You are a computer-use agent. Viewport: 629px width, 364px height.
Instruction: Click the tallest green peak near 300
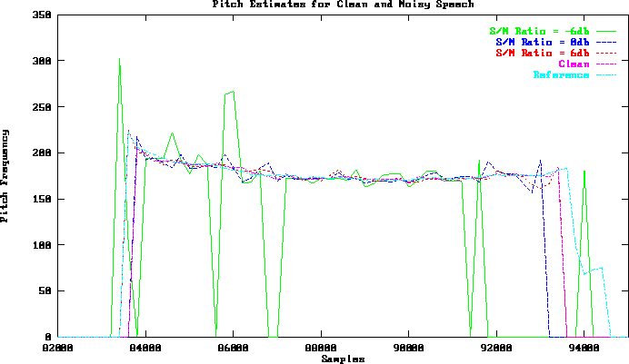click(119, 60)
